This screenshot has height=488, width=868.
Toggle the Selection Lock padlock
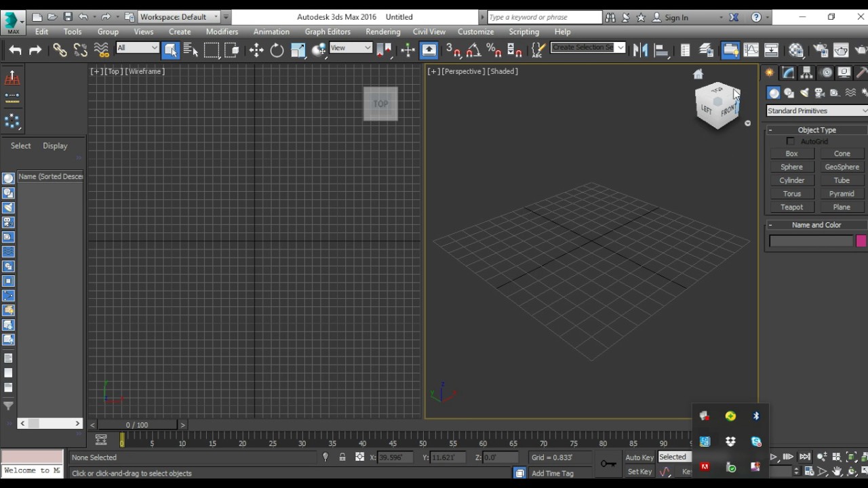[342, 457]
